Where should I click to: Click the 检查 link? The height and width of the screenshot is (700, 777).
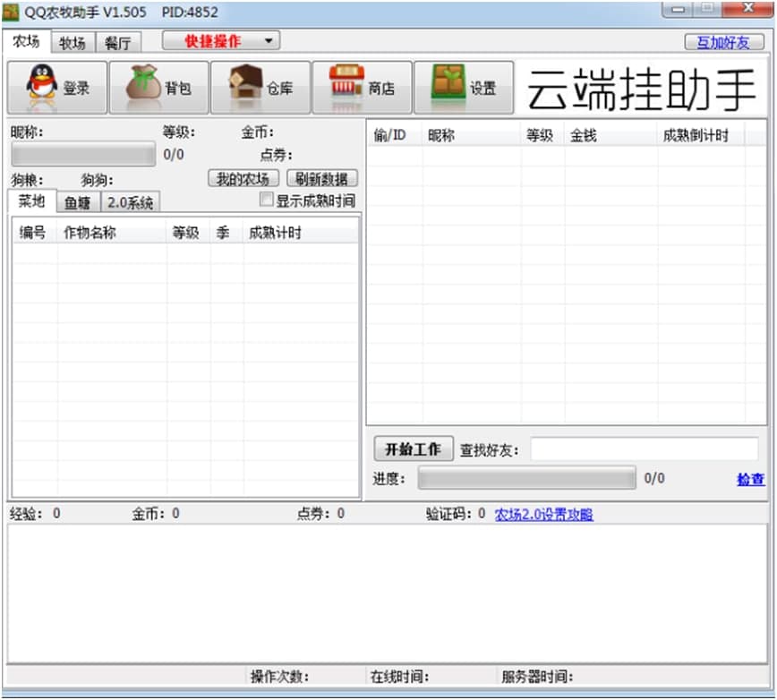(x=750, y=479)
